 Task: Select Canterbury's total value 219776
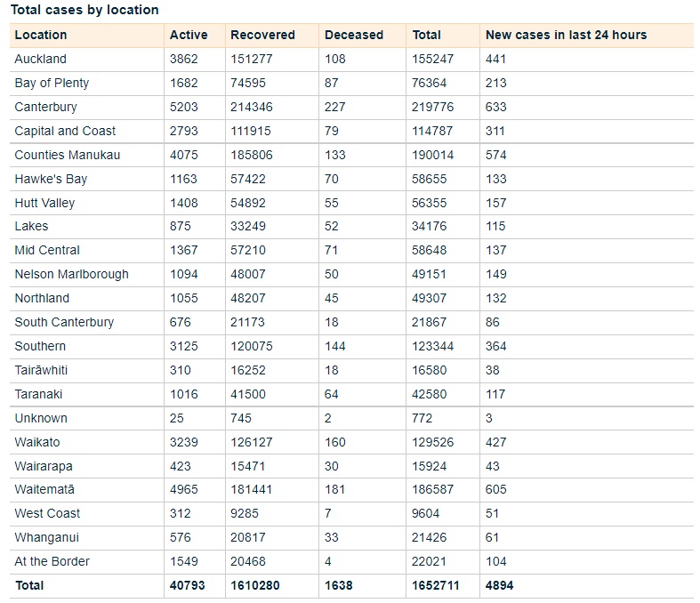coord(432,107)
